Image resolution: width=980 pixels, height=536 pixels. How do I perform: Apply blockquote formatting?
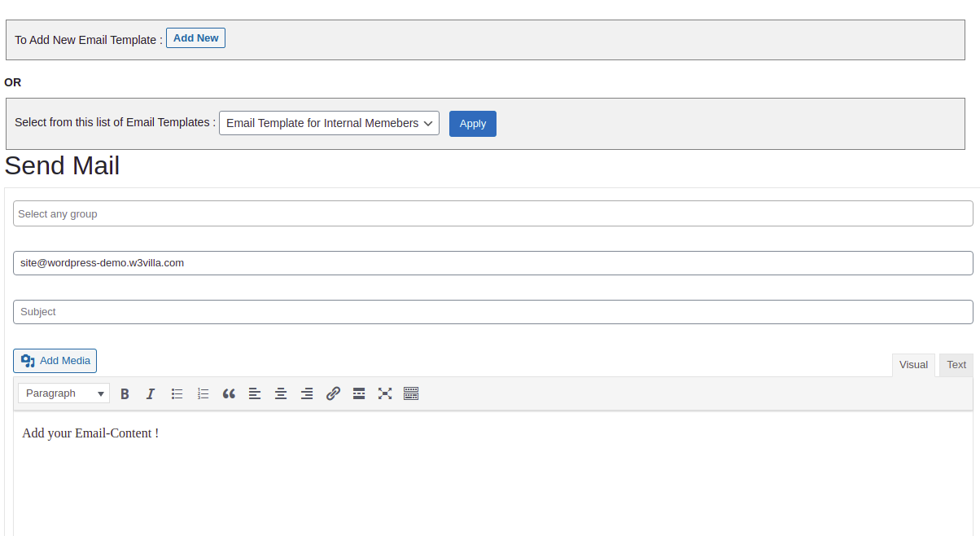pos(229,393)
